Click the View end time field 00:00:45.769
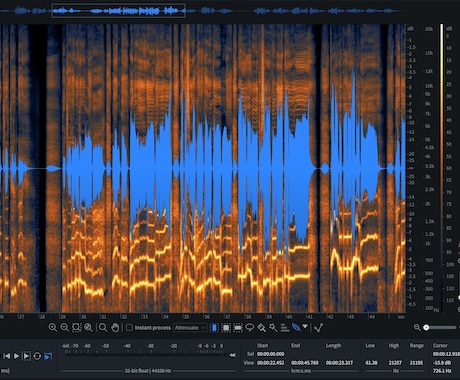The width and height of the screenshot is (460, 380). [x=305, y=363]
